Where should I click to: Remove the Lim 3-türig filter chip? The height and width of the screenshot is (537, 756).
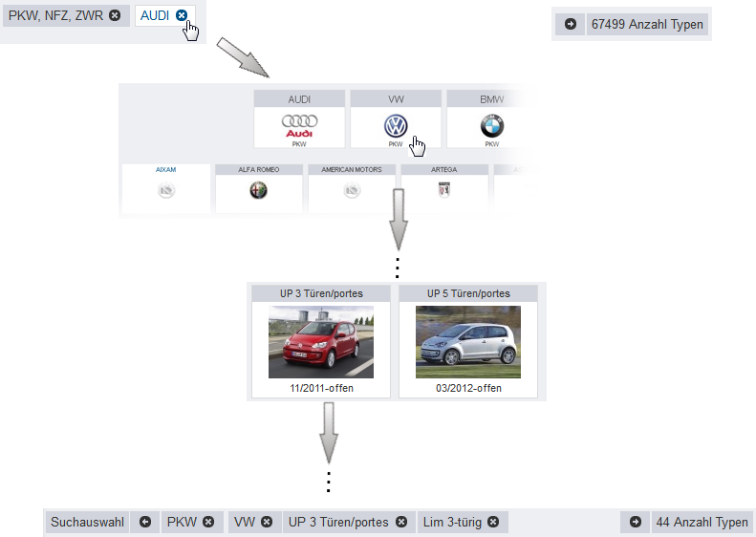coord(493,522)
